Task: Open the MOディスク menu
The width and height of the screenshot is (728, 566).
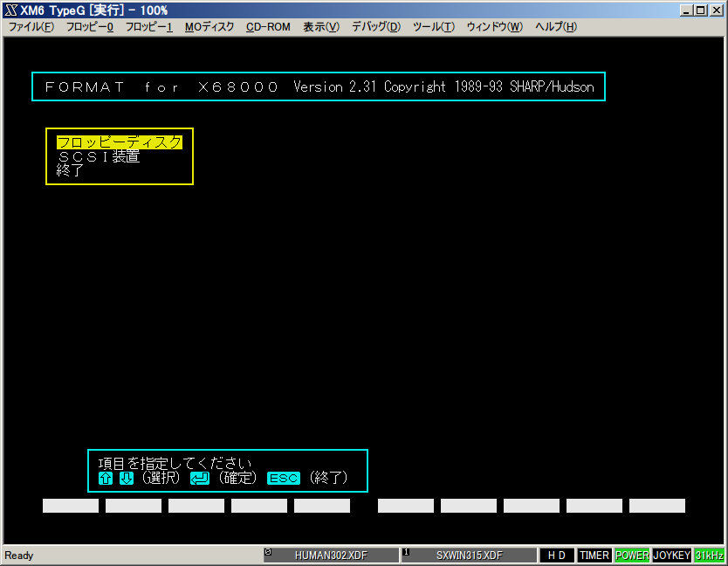Action: point(209,27)
